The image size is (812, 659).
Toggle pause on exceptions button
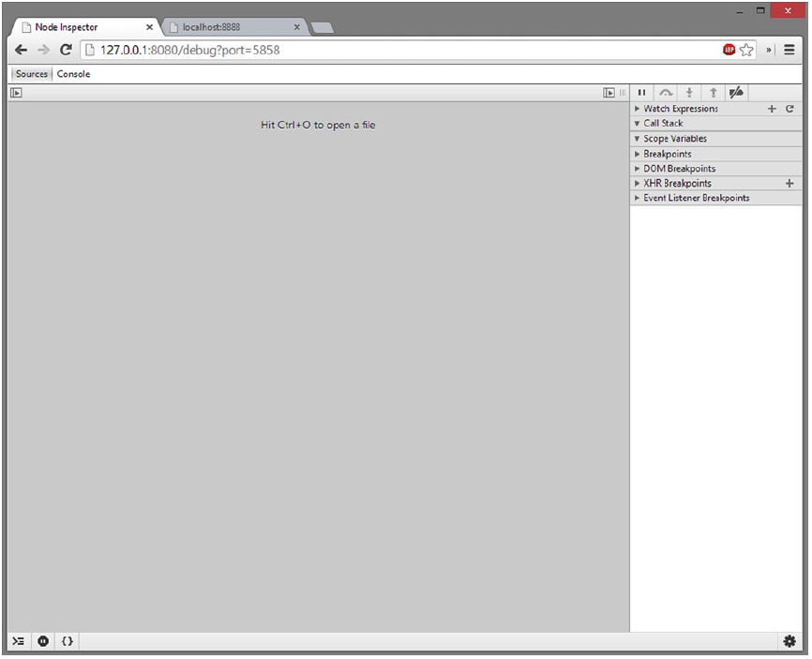click(43, 641)
